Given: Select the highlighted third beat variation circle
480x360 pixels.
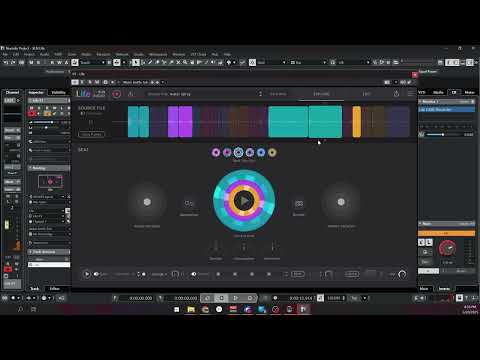Looking at the screenshot, I should click(x=238, y=153).
